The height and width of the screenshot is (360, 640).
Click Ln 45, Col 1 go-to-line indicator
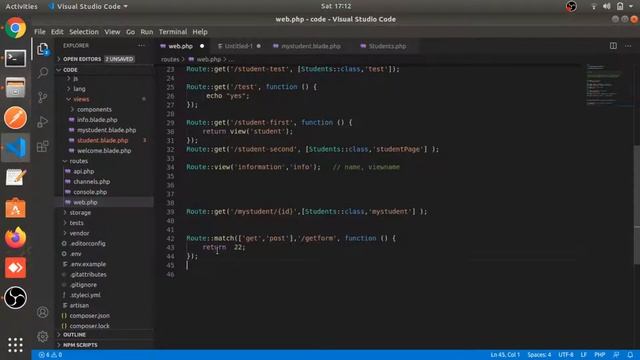505,355
